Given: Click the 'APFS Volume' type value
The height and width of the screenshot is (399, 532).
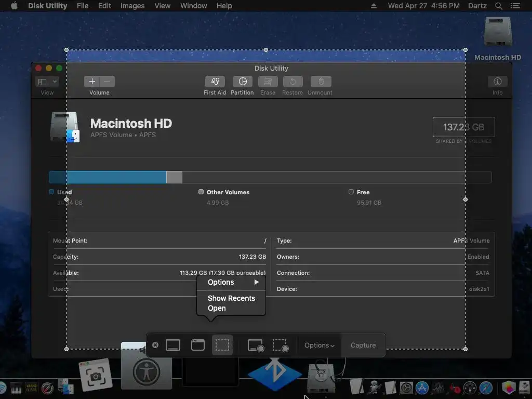Looking at the screenshot, I should tap(471, 241).
